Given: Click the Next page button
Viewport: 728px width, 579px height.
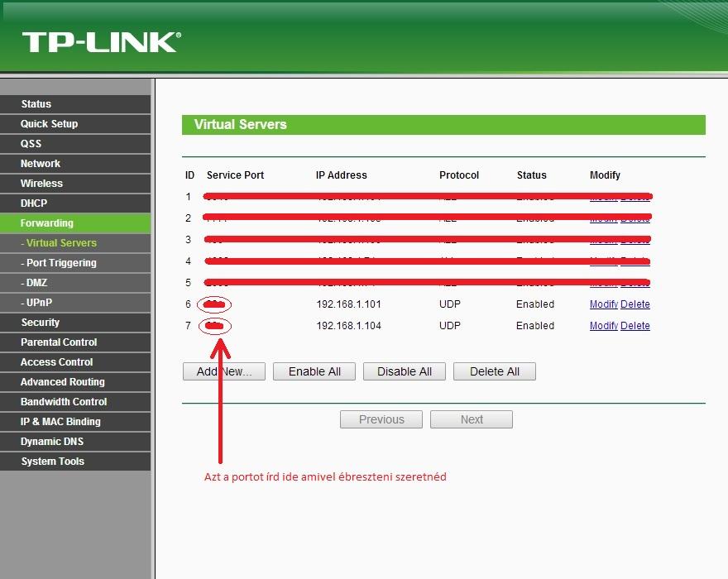Looking at the screenshot, I should click(x=472, y=419).
